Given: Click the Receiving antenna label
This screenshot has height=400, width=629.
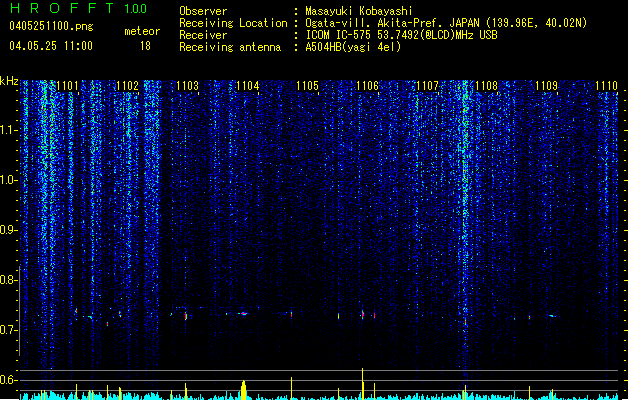Looking at the screenshot, I should coord(230,47).
